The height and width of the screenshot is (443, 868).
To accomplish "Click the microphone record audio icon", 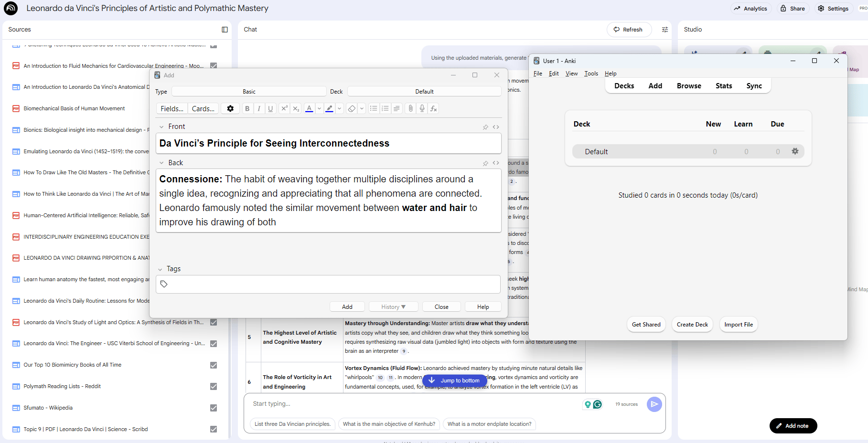I will point(422,109).
